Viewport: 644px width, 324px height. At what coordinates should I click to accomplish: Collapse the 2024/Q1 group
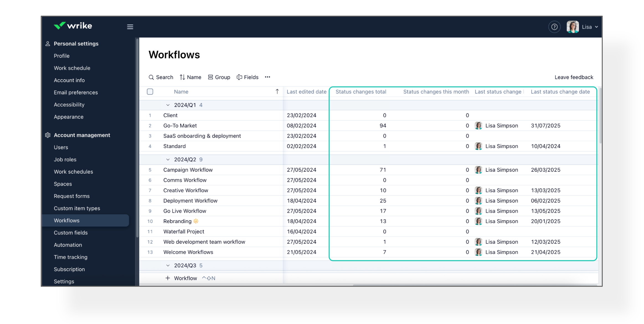tap(168, 105)
